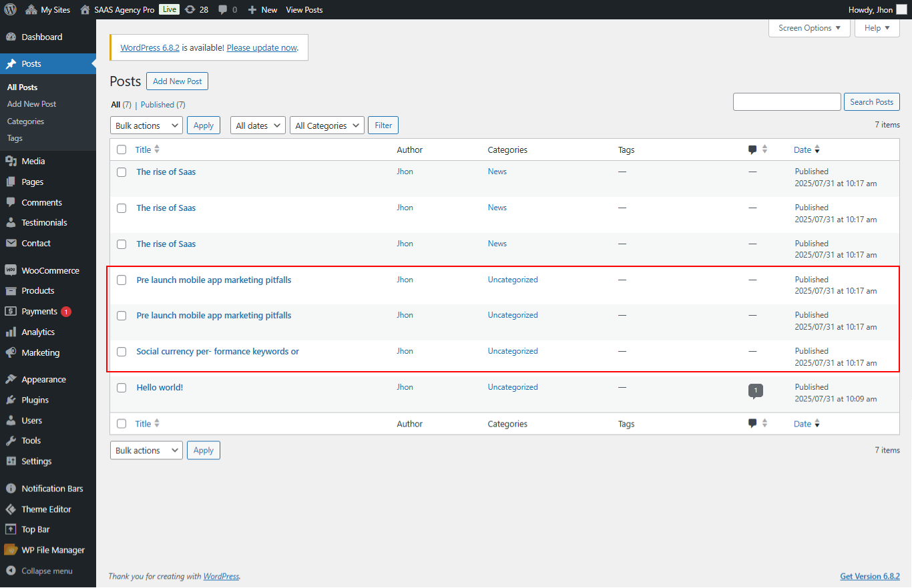Click the WP File Manager folder icon
The width and height of the screenshot is (912, 588).
click(x=11, y=550)
